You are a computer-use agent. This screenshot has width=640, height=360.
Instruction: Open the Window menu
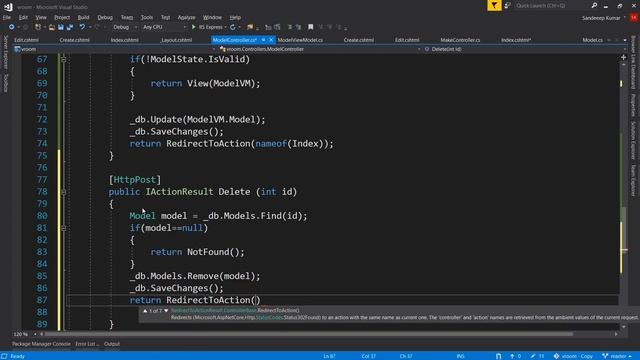[212, 18]
